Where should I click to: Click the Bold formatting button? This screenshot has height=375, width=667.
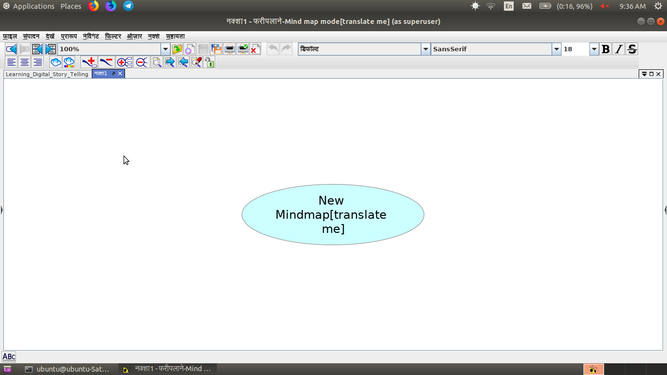click(605, 49)
